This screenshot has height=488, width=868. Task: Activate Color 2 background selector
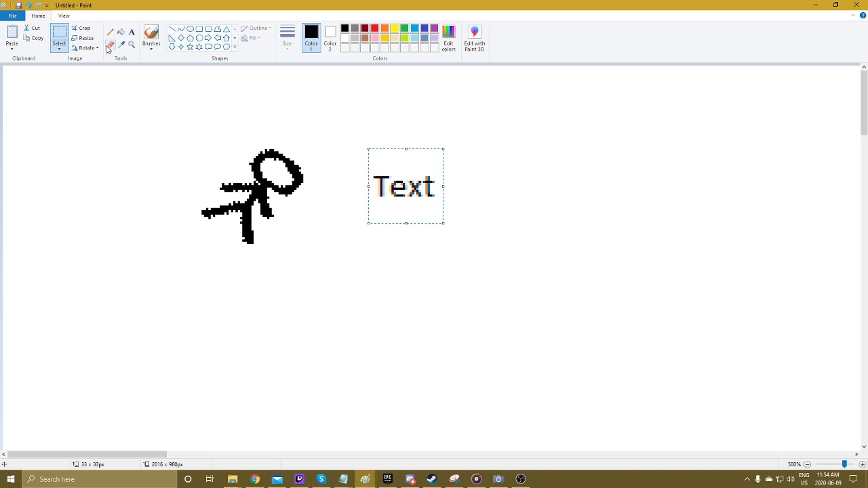(x=330, y=38)
